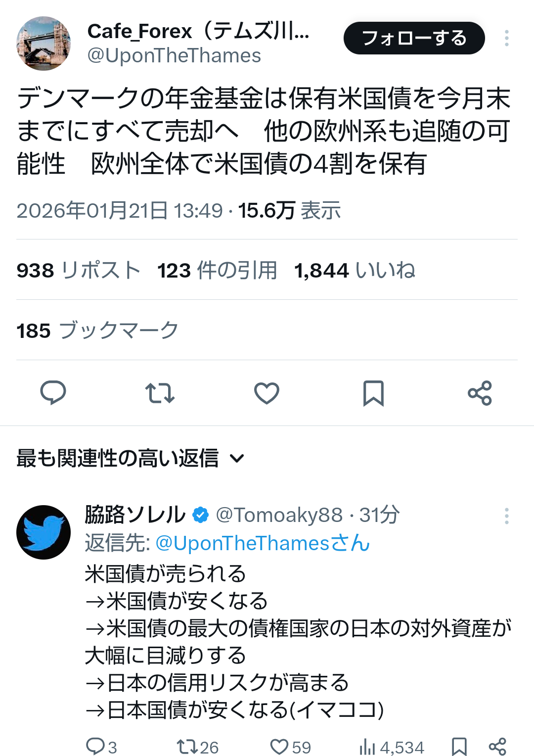Open 脇路ソレル's profile avatar
Image resolution: width=534 pixels, height=756 pixels.
(44, 532)
